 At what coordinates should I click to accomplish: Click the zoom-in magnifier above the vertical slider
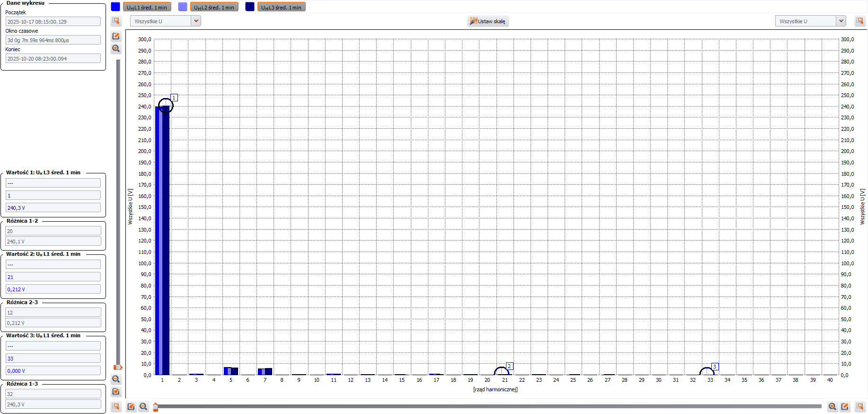coord(116,49)
